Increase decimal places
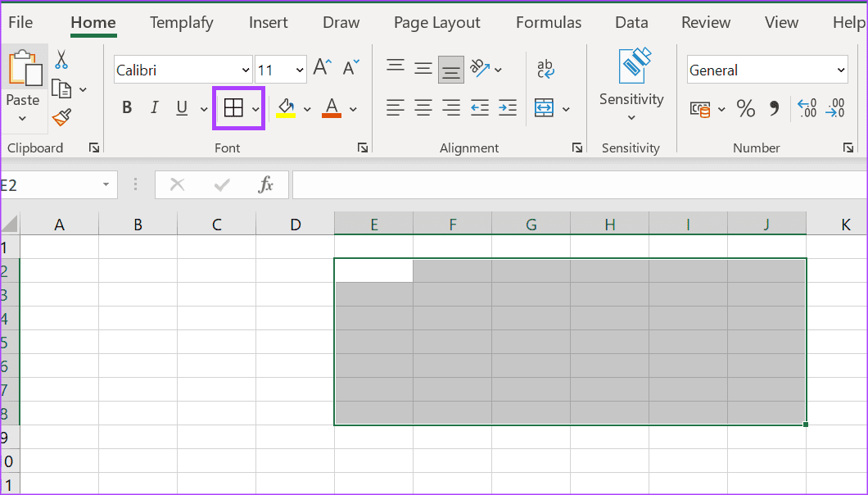 click(x=807, y=108)
